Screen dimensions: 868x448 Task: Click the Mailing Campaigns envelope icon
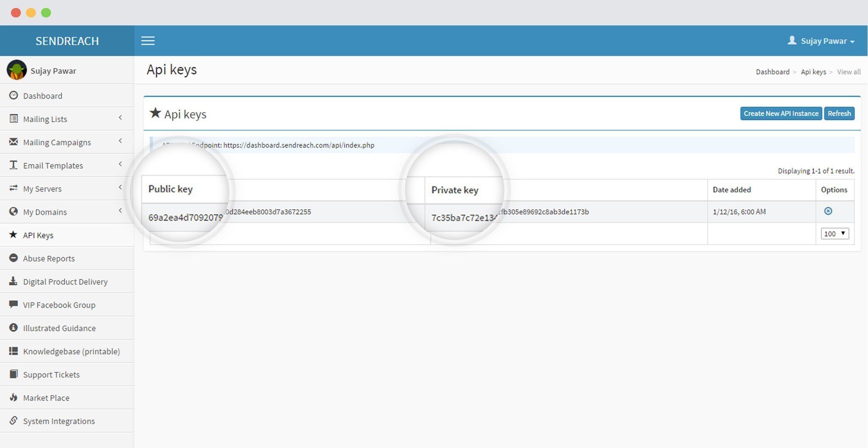pos(14,142)
